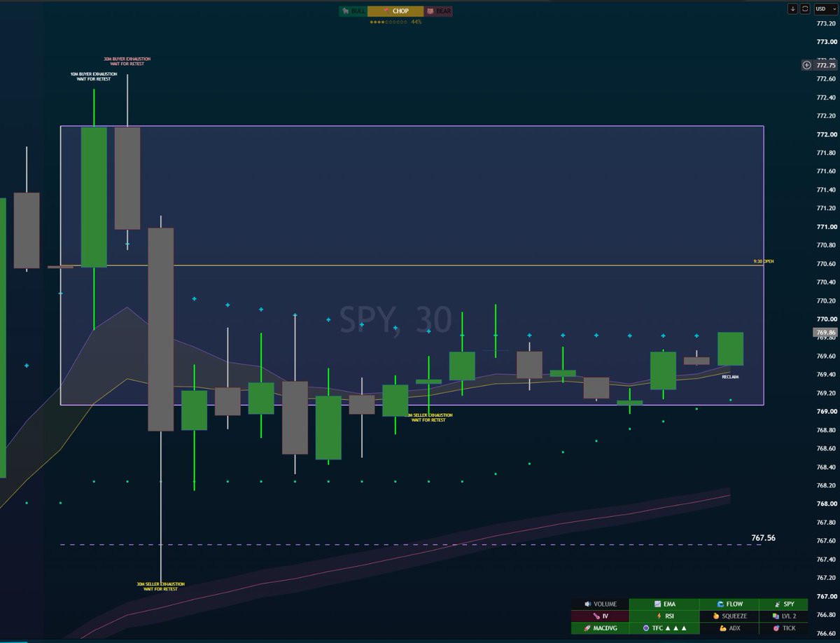The height and width of the screenshot is (643, 840).
Task: Click the 44% strength dots meter
Action: pyautogui.click(x=395, y=22)
